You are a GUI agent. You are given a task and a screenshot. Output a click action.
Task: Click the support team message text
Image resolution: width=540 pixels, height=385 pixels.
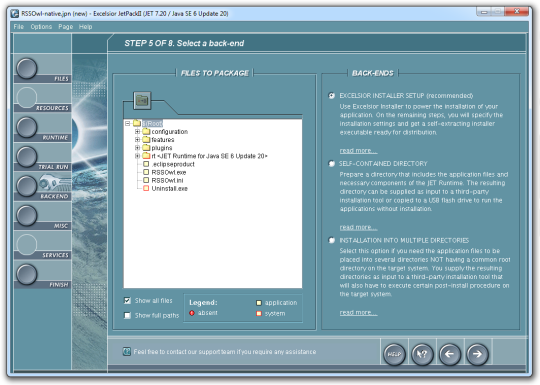[x=225, y=352]
